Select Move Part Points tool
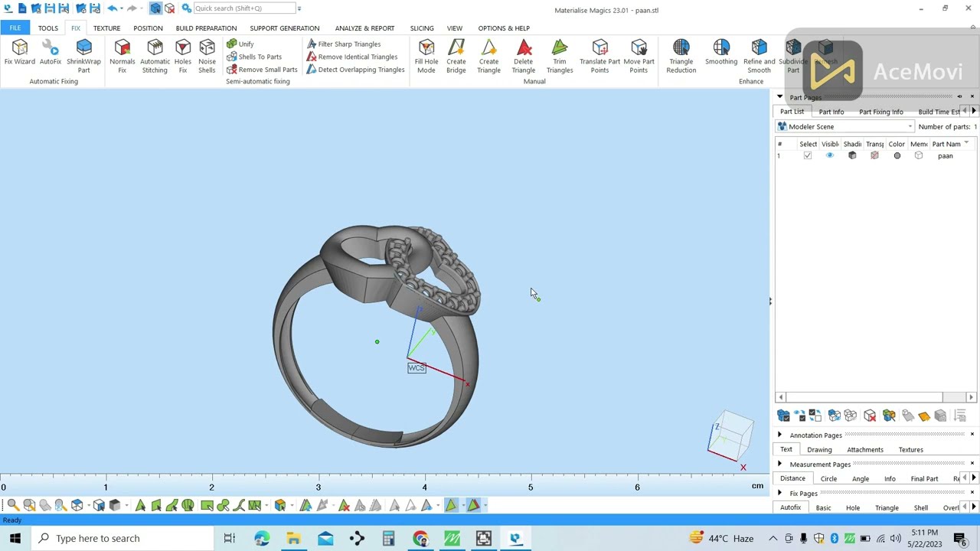The image size is (980, 551). click(x=639, y=57)
